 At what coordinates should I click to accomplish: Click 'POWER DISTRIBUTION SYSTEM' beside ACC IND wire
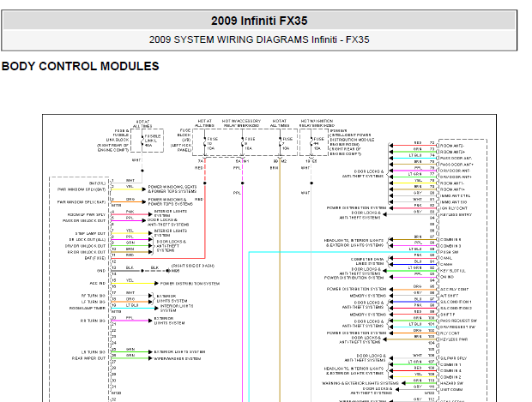point(190,284)
